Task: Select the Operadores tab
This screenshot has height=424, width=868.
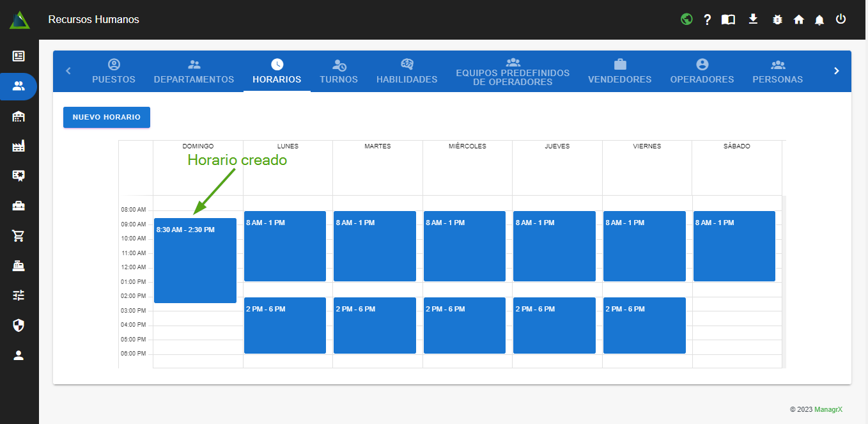Action: pos(702,72)
